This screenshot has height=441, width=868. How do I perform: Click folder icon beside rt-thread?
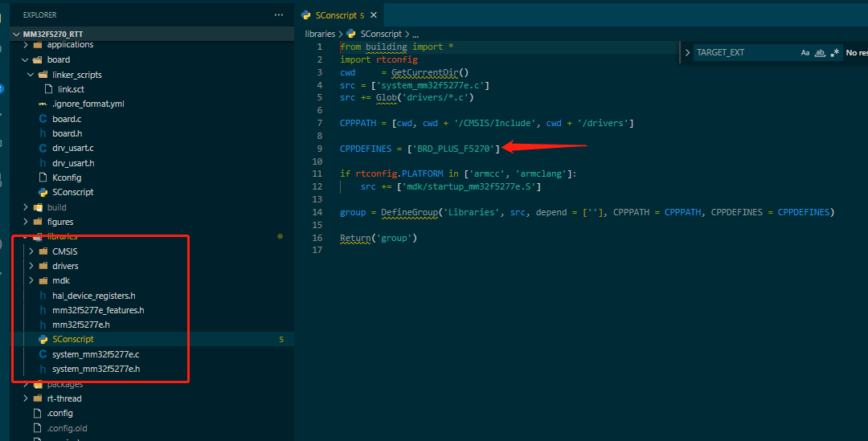tap(38, 398)
